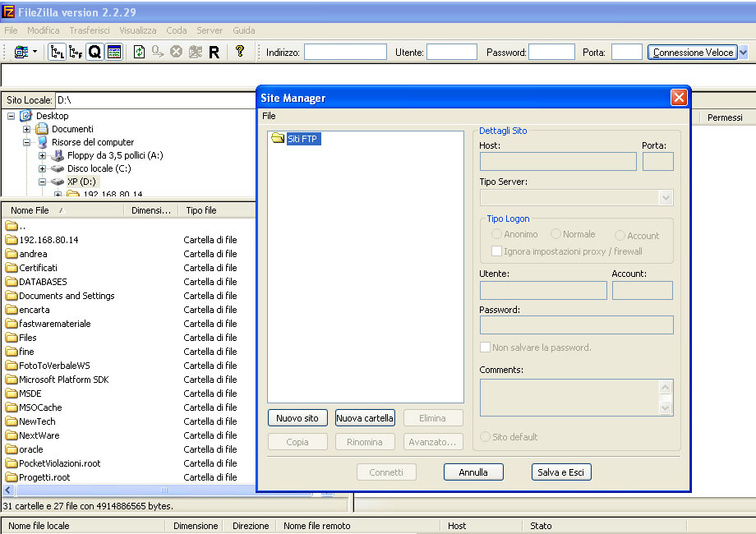The width and height of the screenshot is (756, 534).
Task: Click the refresh file list icon
Action: tap(140, 52)
